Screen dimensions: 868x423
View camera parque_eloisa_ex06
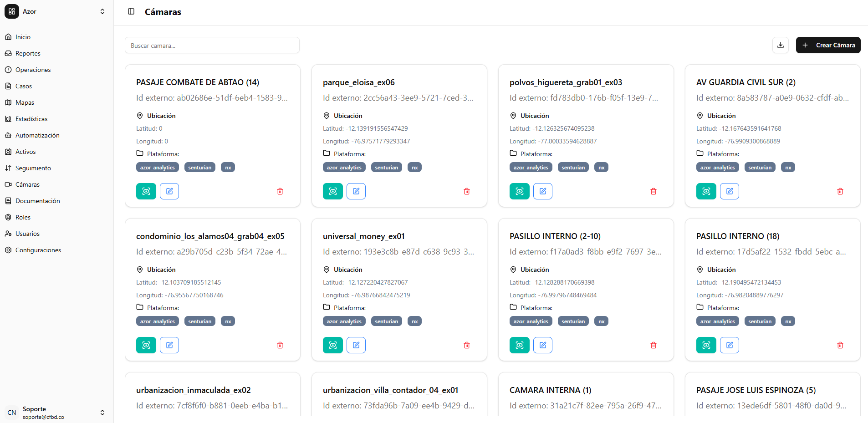click(x=333, y=191)
